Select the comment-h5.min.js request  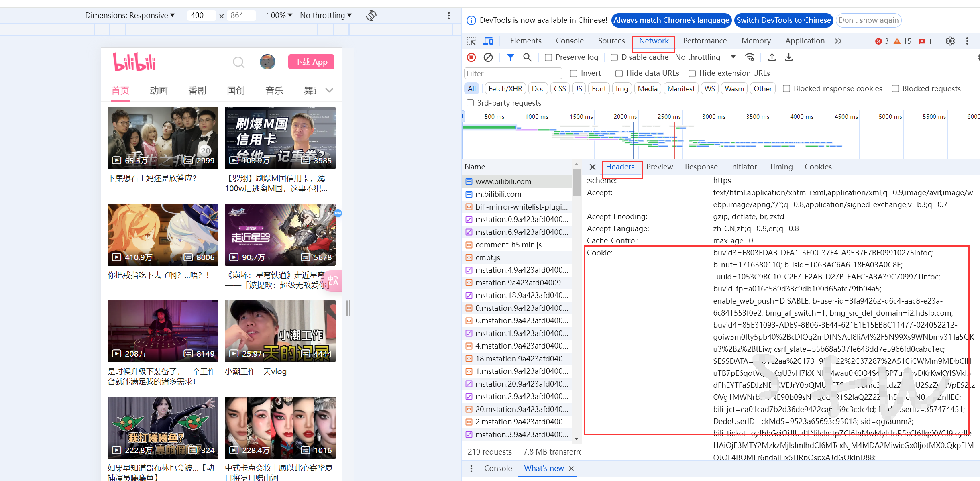pyautogui.click(x=517, y=245)
